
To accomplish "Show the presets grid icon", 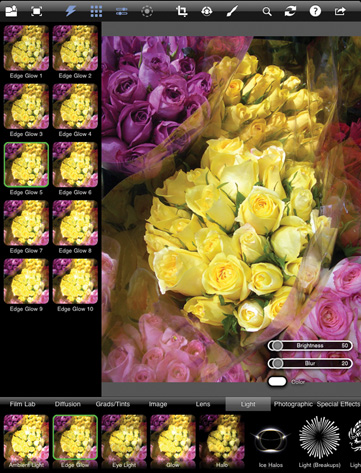I will [x=96, y=11].
